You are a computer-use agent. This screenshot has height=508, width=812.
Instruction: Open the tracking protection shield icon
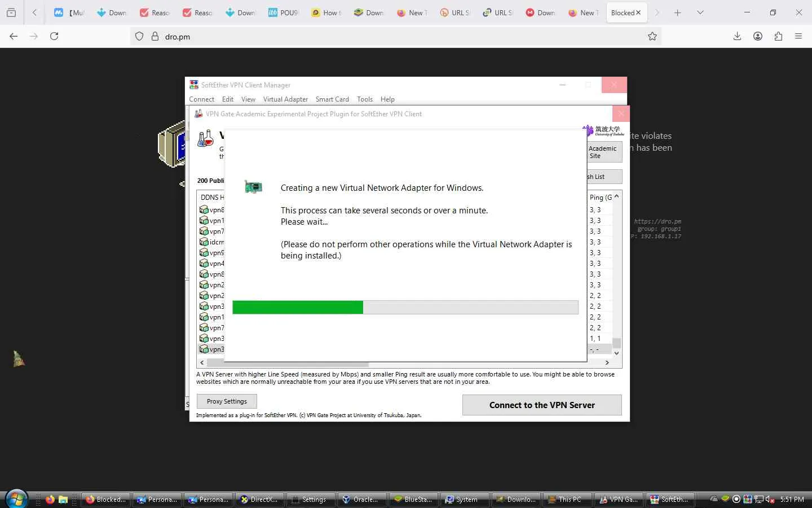coord(139,37)
